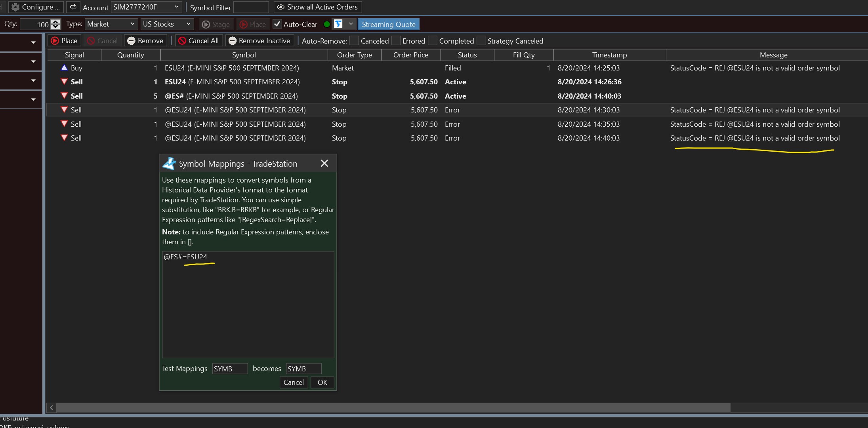
Task: Click the red Sell icon in 14:35:03 row
Action: (x=64, y=124)
